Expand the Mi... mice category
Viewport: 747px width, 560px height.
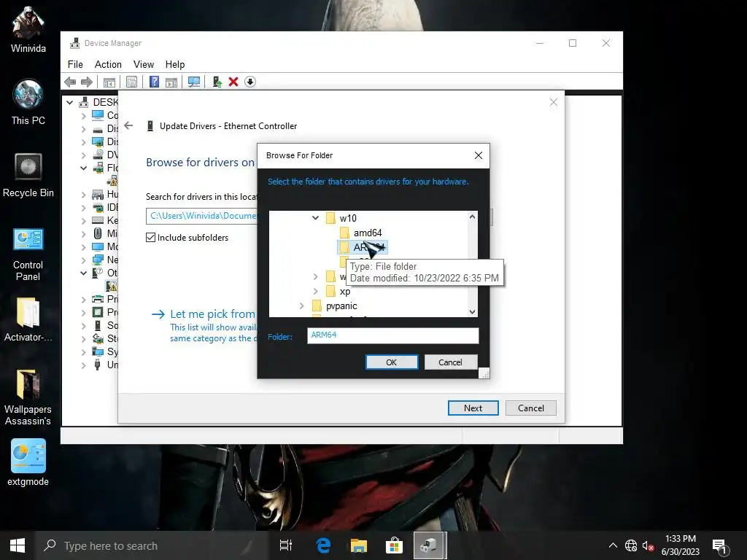pos(83,234)
